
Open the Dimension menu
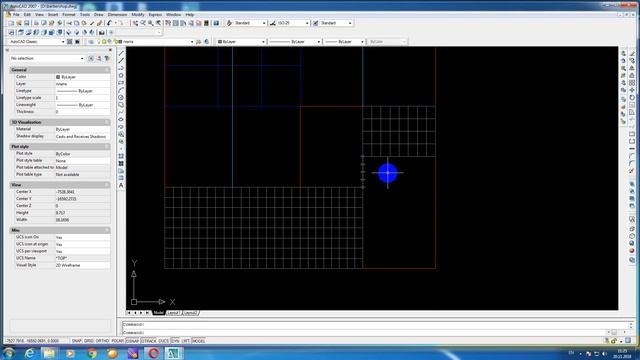(117, 15)
